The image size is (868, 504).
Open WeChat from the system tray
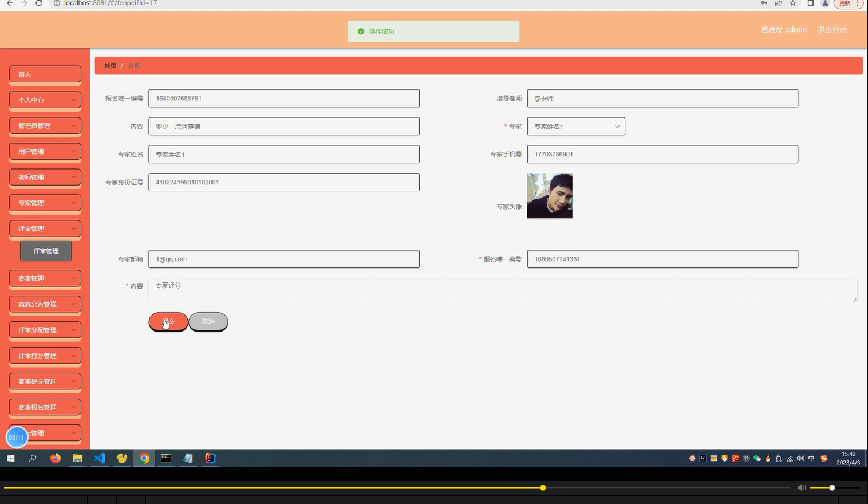click(757, 458)
